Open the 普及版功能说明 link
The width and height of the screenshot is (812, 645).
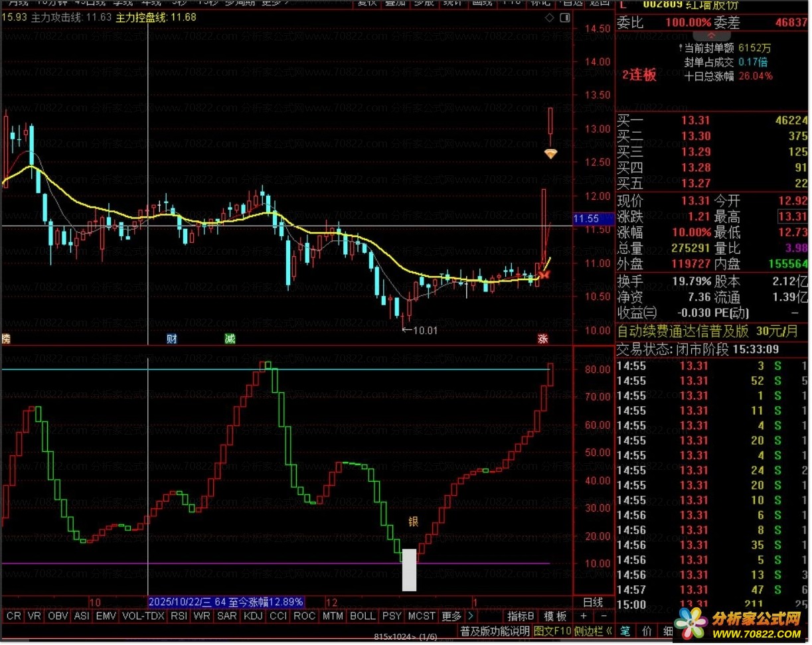tap(495, 630)
